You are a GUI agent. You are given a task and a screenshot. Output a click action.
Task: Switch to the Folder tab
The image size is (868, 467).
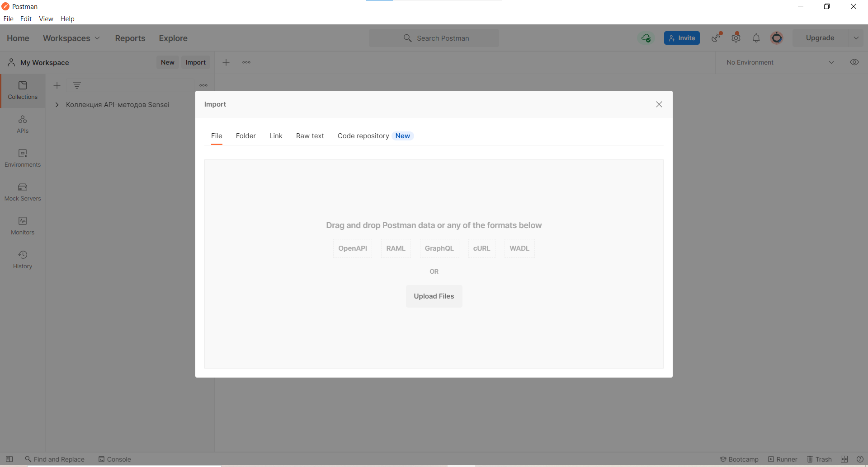[246, 136]
